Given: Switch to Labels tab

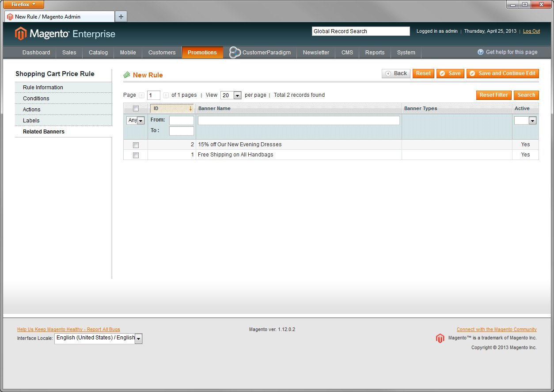Looking at the screenshot, I should (64, 121).
